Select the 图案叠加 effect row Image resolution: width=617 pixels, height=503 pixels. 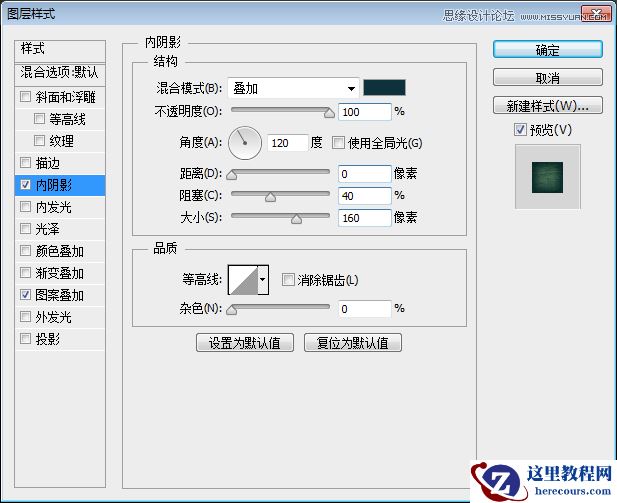click(60, 295)
